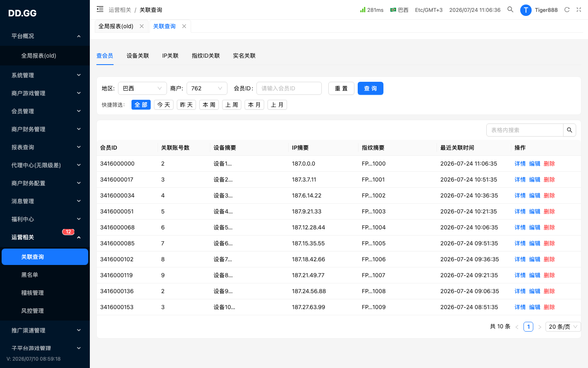Switch to the 设备关联 tab

click(138, 56)
